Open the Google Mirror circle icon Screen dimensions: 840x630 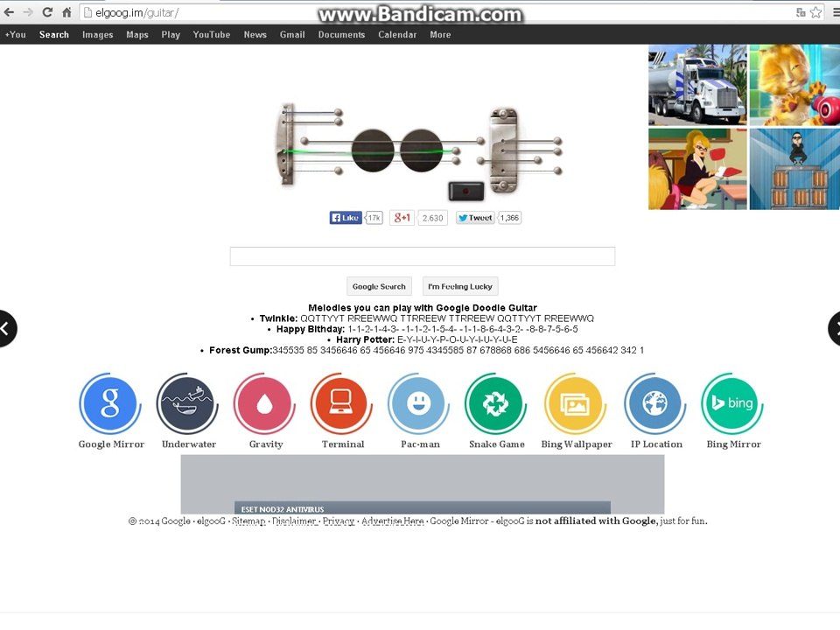coord(110,403)
